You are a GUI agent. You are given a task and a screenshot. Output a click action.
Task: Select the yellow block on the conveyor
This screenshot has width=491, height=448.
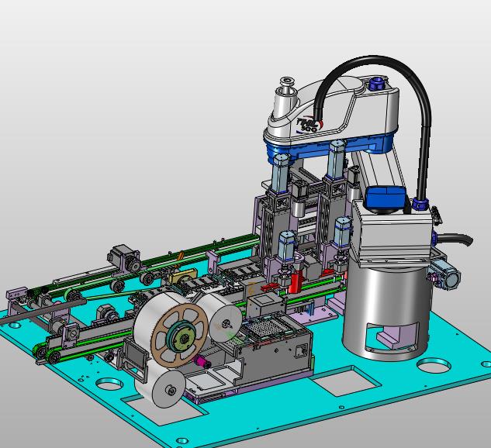point(183,277)
